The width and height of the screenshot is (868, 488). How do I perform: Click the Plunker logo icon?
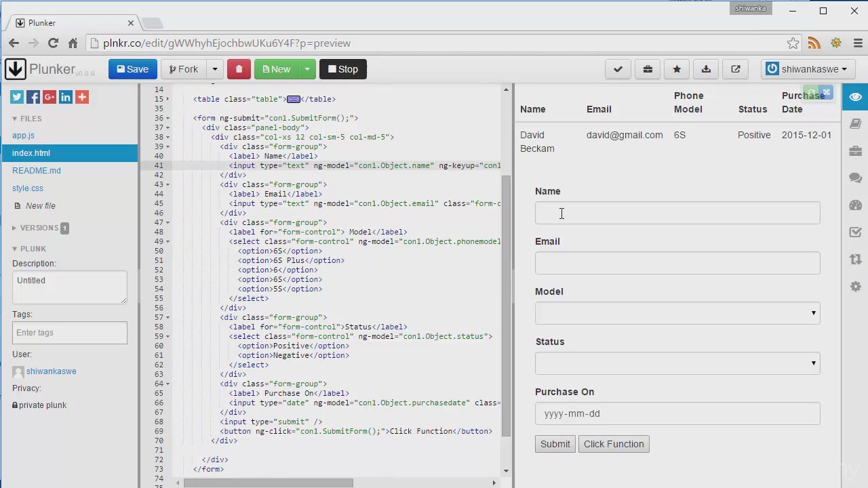tap(15, 68)
